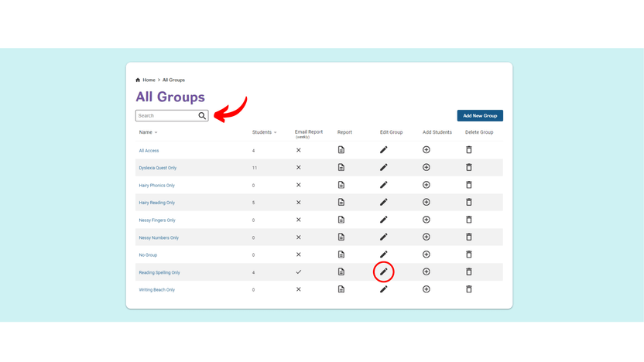Delete the Writing Beach Only group
644x362 pixels.
click(x=469, y=289)
